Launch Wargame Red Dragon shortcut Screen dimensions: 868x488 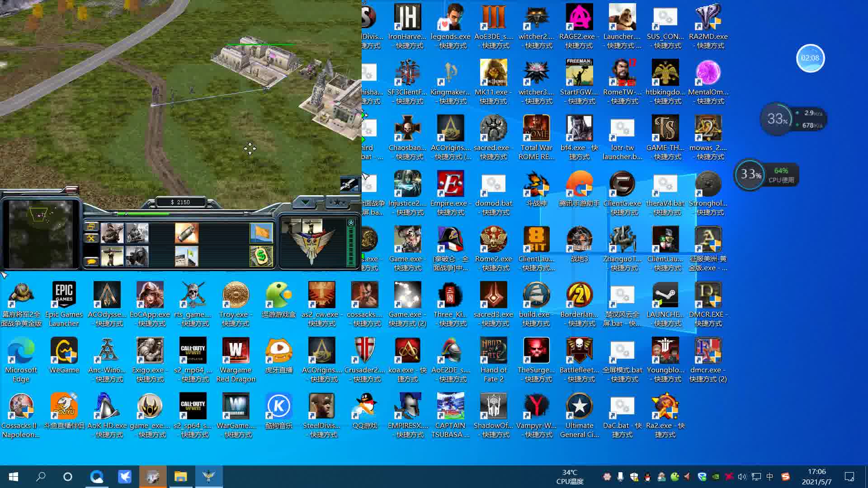[236, 360]
